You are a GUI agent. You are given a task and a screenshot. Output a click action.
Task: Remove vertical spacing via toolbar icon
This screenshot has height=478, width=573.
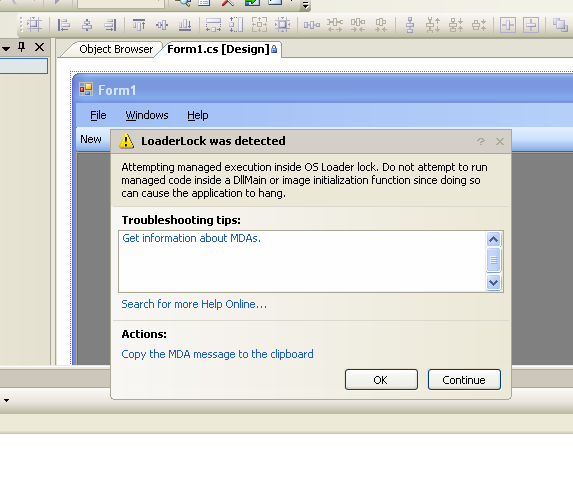[479, 25]
